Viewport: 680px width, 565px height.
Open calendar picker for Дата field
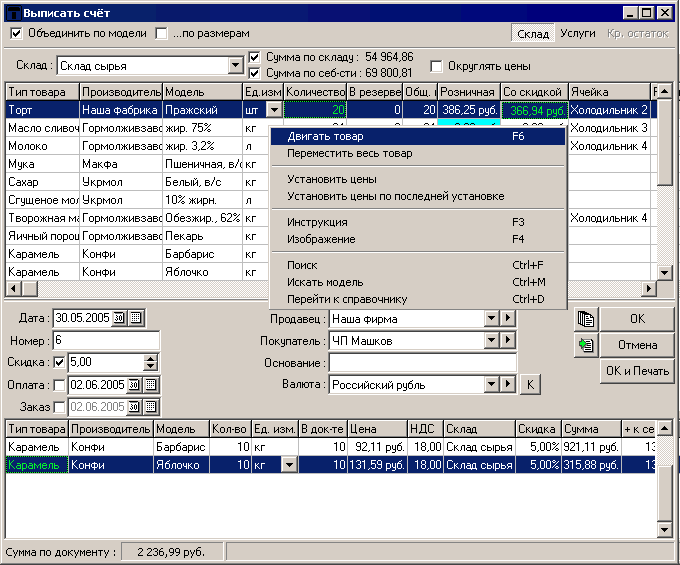pos(120,318)
